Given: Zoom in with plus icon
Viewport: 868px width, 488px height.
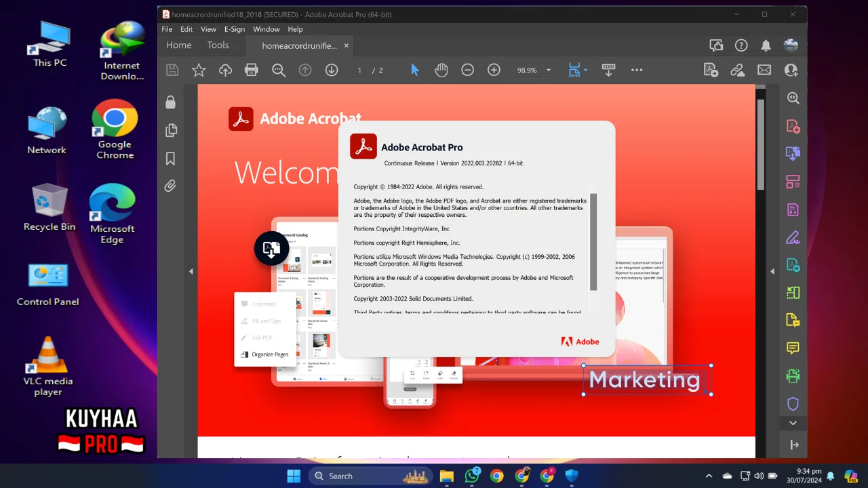Looking at the screenshot, I should coord(494,70).
